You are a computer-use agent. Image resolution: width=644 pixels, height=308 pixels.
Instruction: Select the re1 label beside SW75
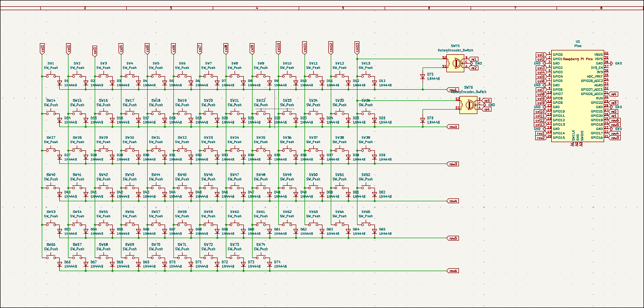[474, 59]
